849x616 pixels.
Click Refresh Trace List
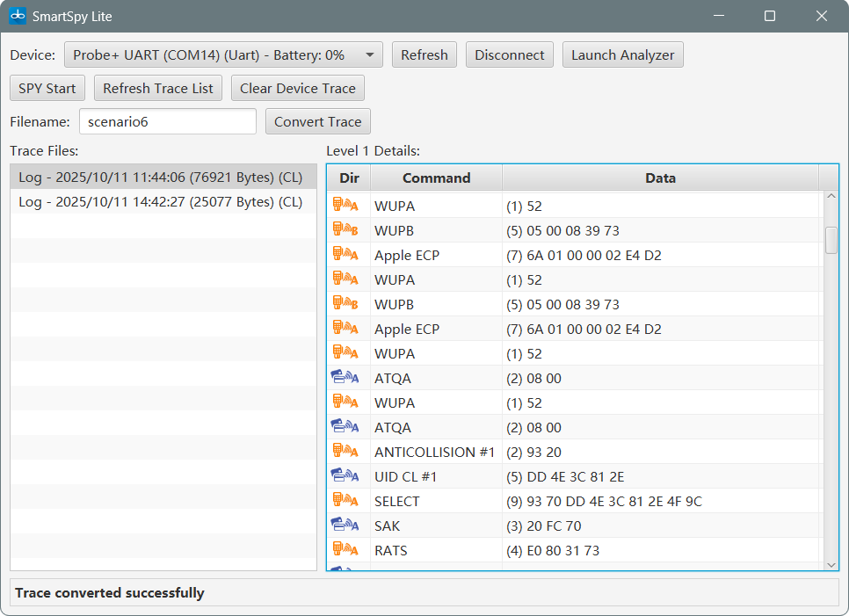tap(158, 88)
